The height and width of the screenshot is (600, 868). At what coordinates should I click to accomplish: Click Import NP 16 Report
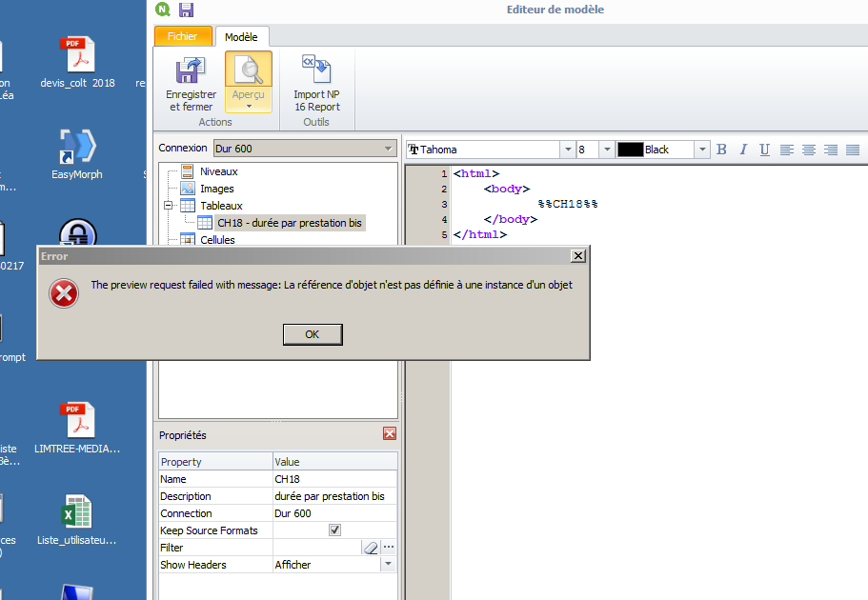tap(316, 84)
